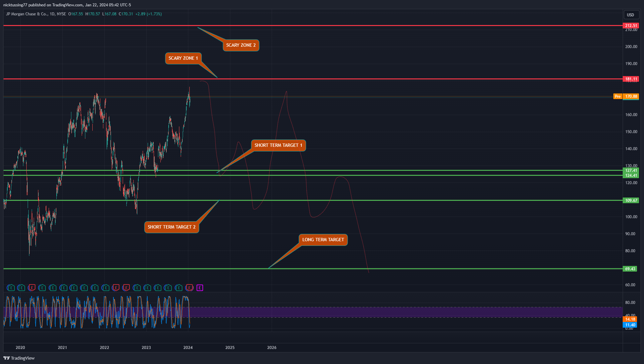The width and height of the screenshot is (644, 364).
Task: Select the SHORT TERM TARGET 2 callout
Action: pyautogui.click(x=172, y=227)
